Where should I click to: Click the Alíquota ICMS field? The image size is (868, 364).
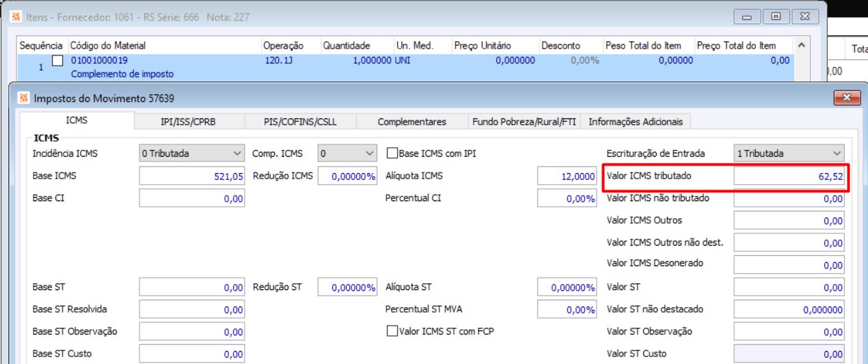567,176
